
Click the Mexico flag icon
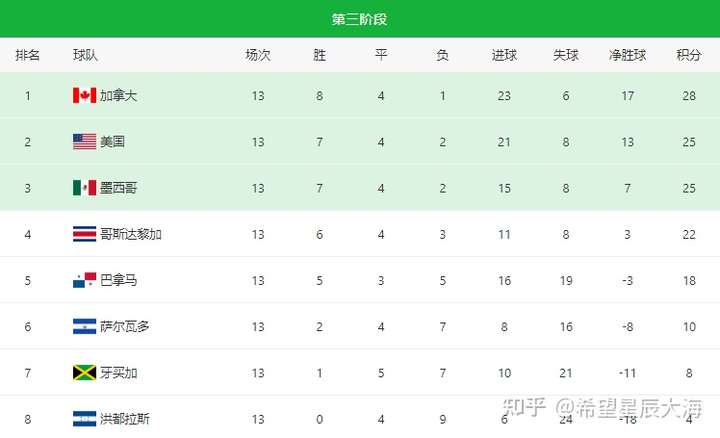tap(84, 188)
